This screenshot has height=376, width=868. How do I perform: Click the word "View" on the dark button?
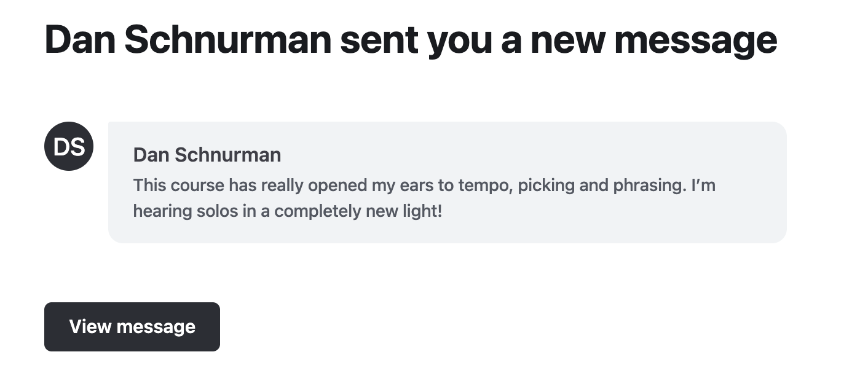pos(90,327)
